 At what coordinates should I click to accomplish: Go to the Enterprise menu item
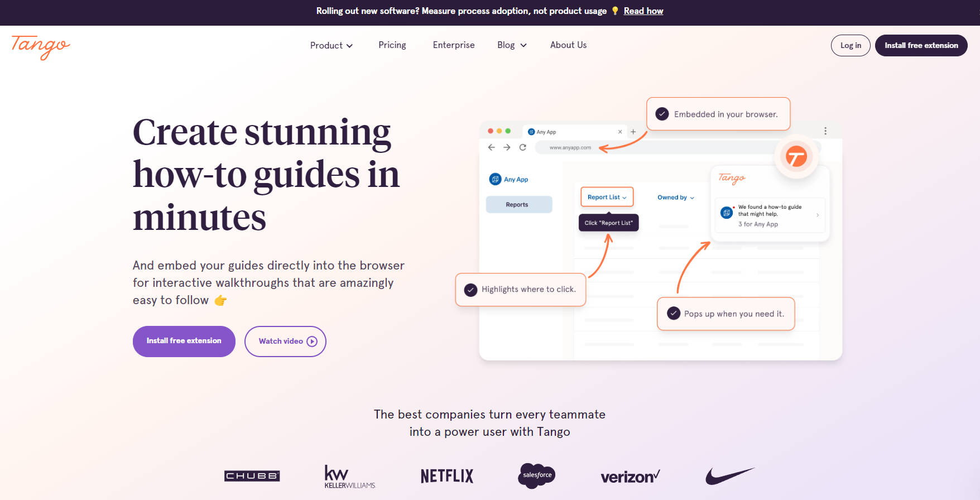pyautogui.click(x=453, y=45)
